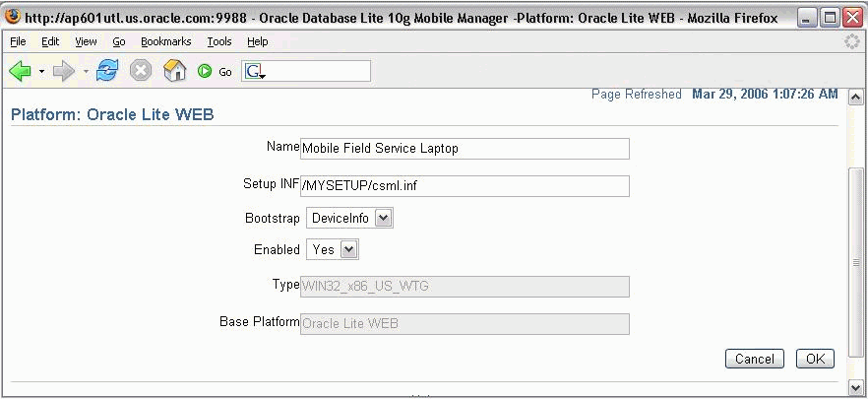
Task: Click the vertical scrollbar thumb
Action: tap(856, 263)
